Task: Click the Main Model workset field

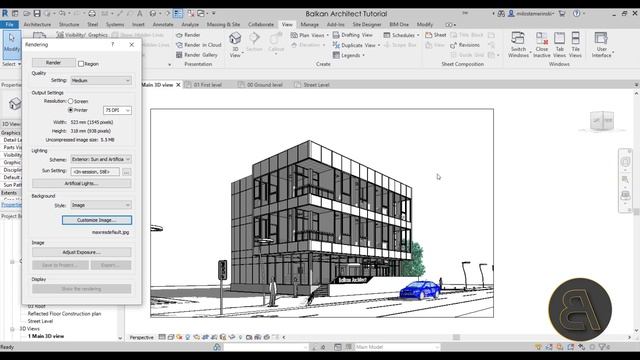Action: point(397,347)
